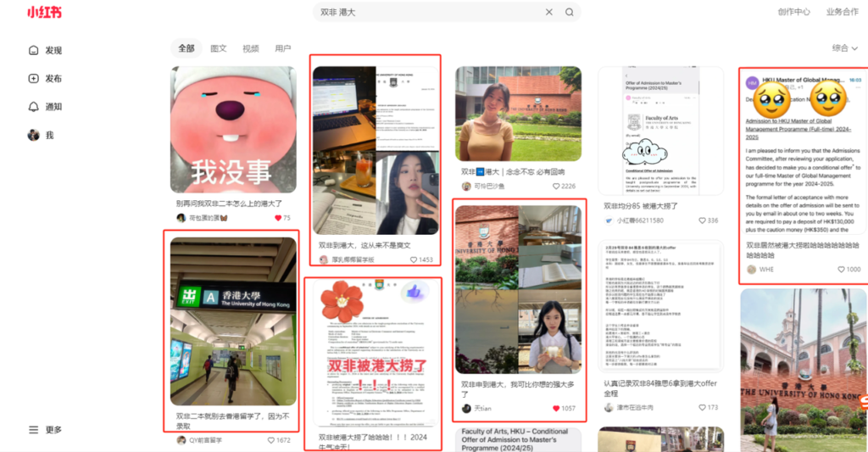868x452 pixels.
Task: Open post titled 双非申到港大，我可比你想的强大多了
Action: click(518, 389)
